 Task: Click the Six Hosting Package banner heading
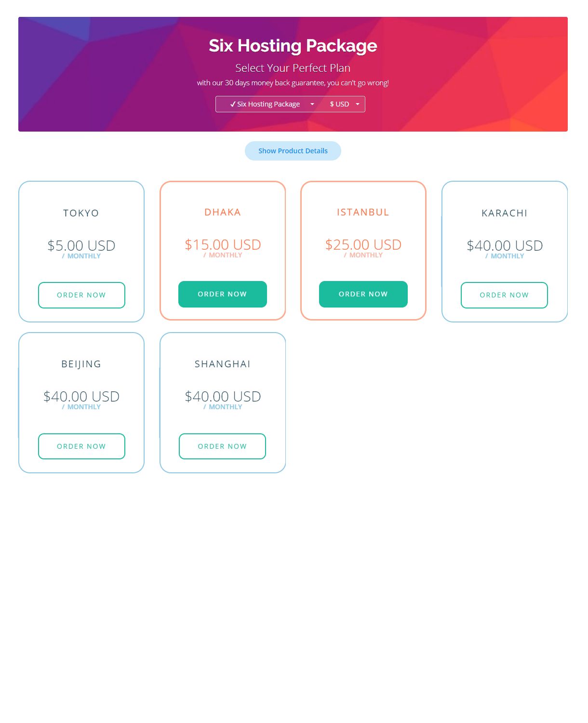coord(293,46)
